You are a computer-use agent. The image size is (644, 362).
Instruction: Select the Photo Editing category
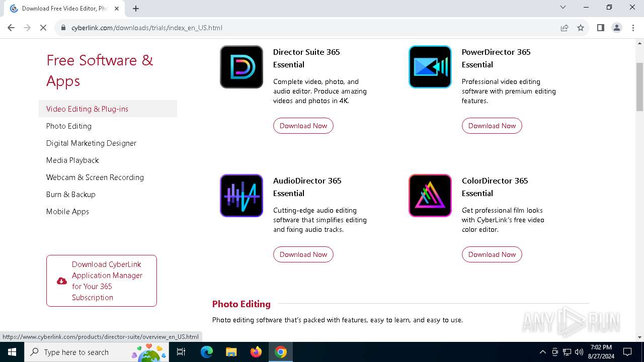(x=69, y=126)
